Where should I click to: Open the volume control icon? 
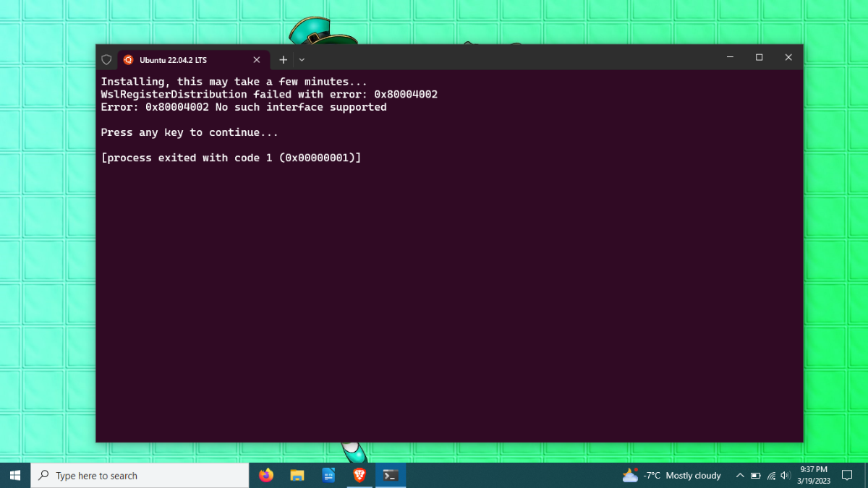tap(786, 475)
